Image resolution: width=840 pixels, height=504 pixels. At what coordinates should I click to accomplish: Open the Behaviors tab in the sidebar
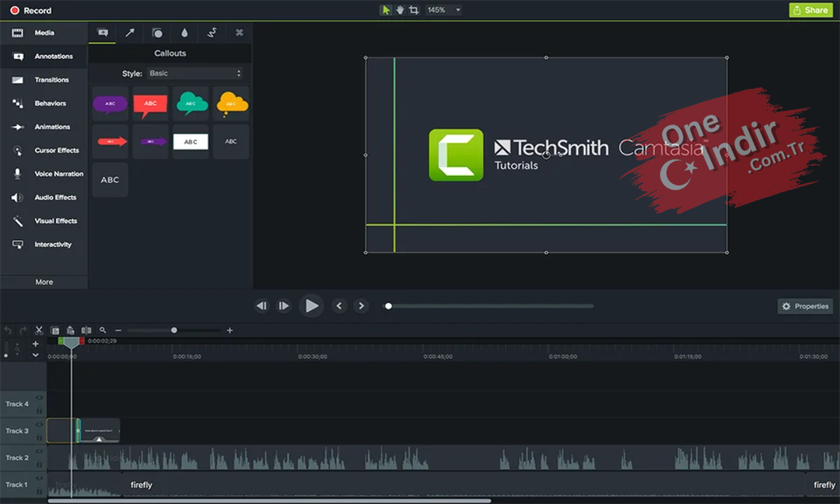(x=43, y=103)
